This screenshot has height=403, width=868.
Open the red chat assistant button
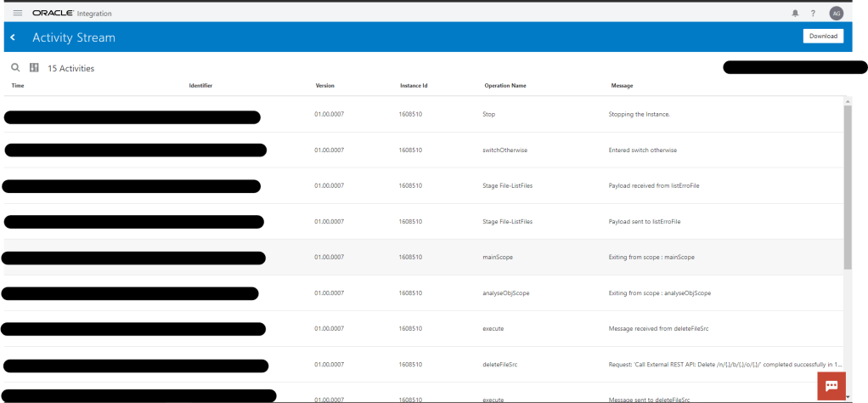pyautogui.click(x=831, y=386)
